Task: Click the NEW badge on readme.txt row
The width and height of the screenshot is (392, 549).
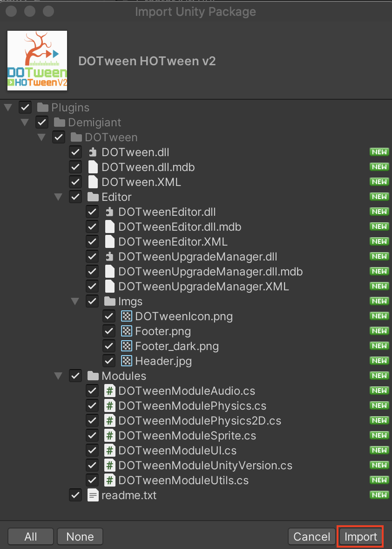Action: 379,495
